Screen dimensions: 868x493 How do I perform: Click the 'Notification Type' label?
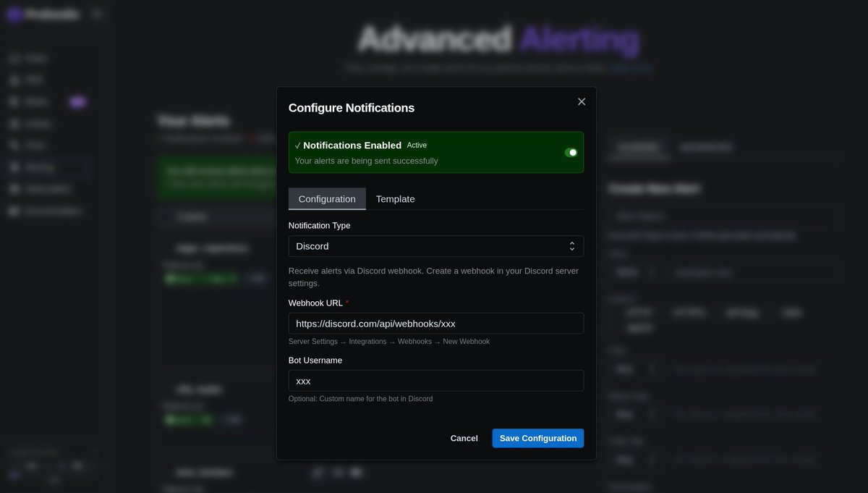pyautogui.click(x=320, y=226)
